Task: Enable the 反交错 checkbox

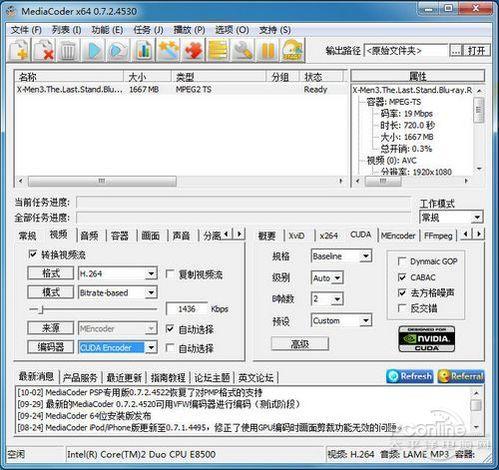Action: point(402,308)
